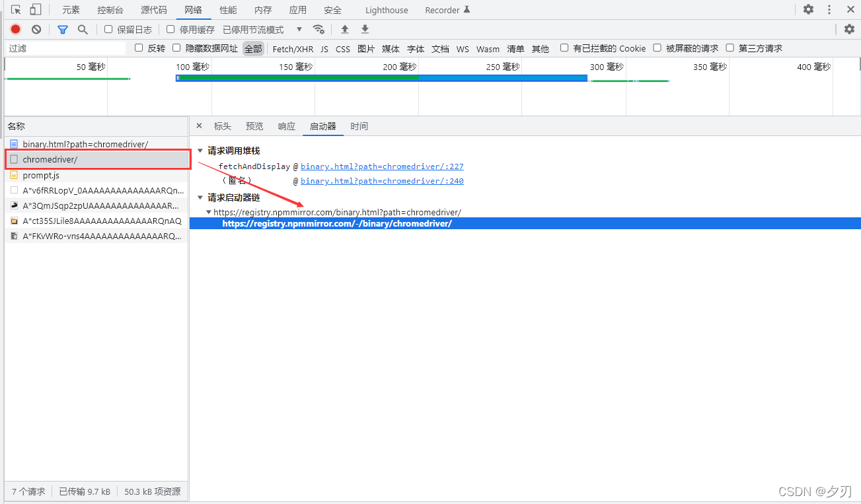Select the A*v6fRRLopV_0 request row

click(96, 190)
